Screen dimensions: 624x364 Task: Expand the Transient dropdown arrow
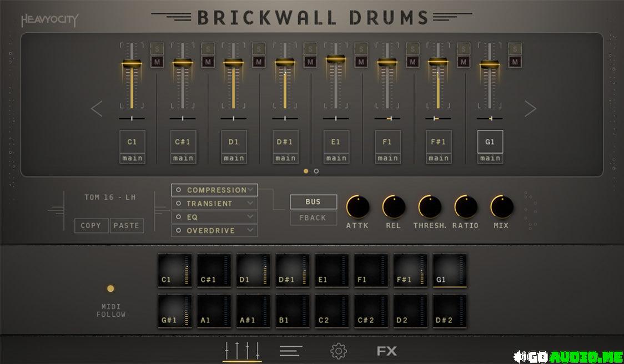[250, 203]
